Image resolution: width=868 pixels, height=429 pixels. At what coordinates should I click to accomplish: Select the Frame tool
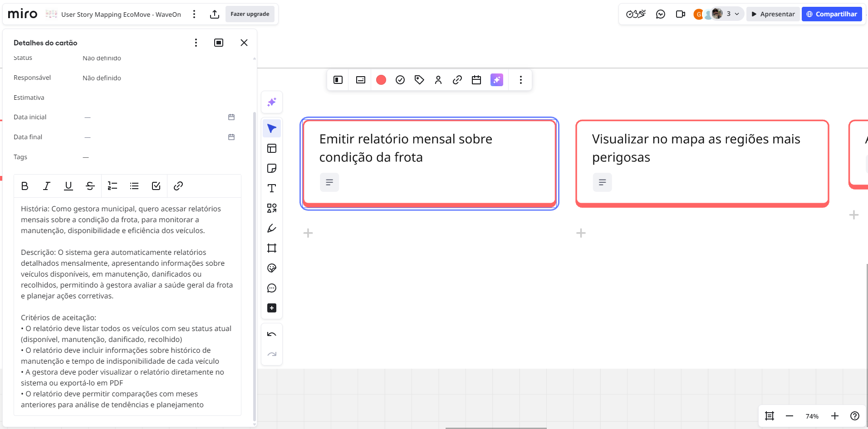coord(272,248)
